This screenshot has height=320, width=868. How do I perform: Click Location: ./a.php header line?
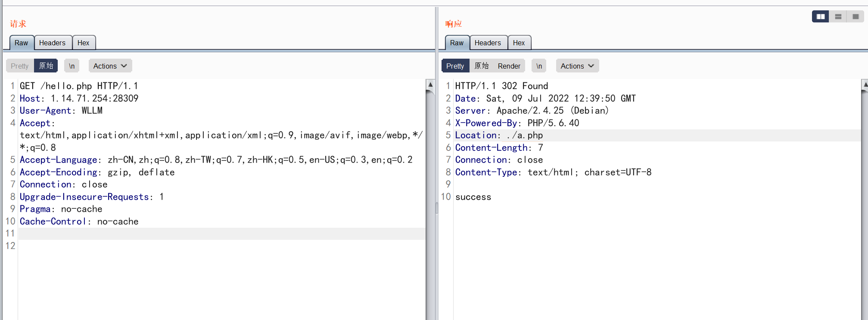[x=499, y=135]
